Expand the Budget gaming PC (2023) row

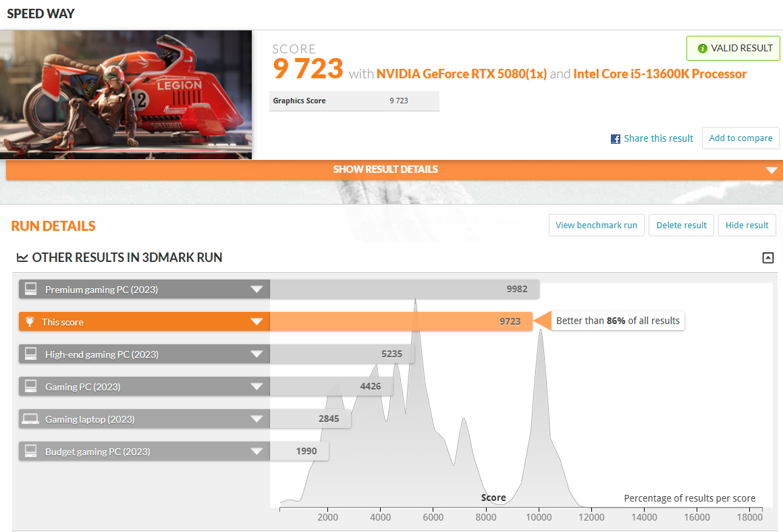click(x=256, y=452)
